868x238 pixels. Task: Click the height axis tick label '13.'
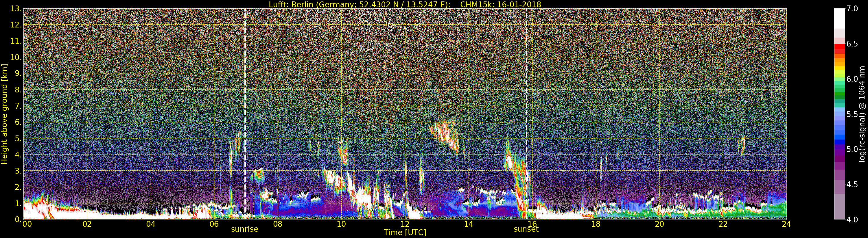click(16, 9)
